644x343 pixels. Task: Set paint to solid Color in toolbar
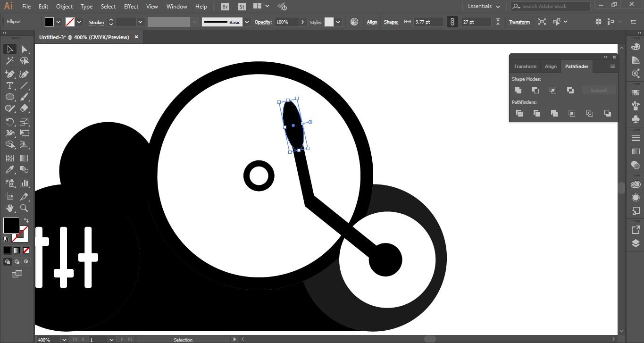[x=8, y=250]
